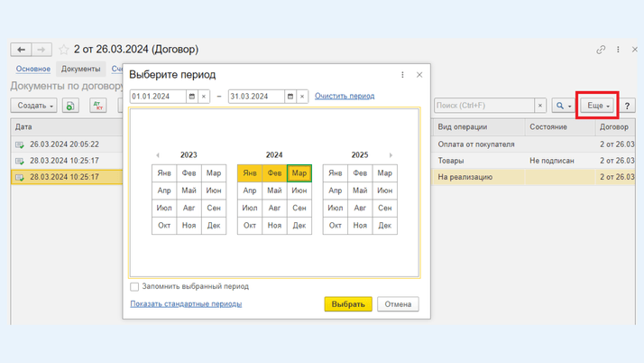644x363 pixels.
Task: Expand the Создать dropdown
Action: pyautogui.click(x=35, y=106)
